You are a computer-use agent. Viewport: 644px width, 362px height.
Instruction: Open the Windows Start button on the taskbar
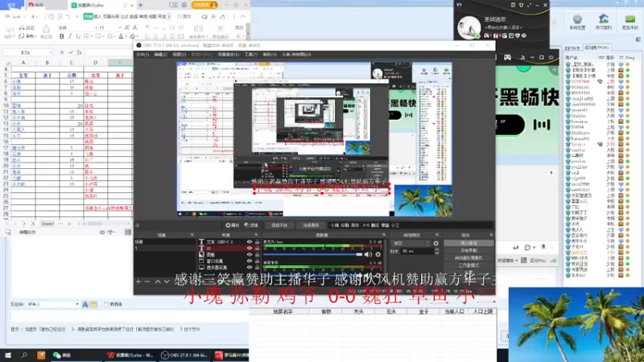[8, 355]
